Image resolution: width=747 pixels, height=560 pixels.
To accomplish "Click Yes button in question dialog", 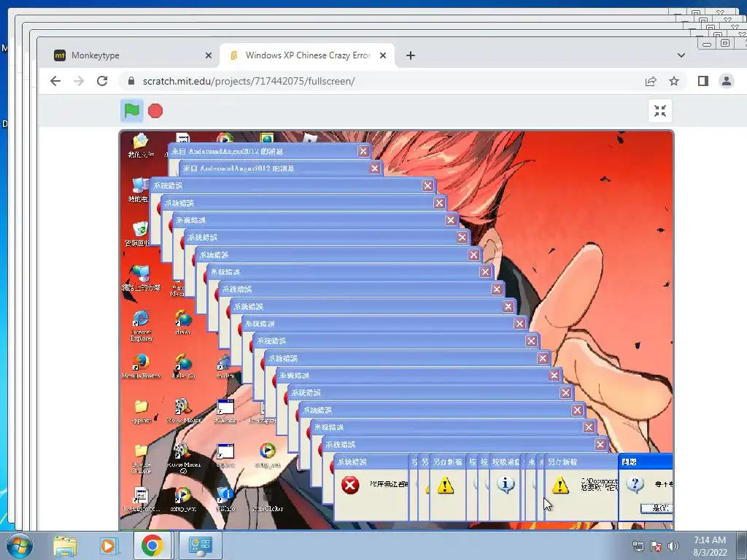I will (657, 508).
